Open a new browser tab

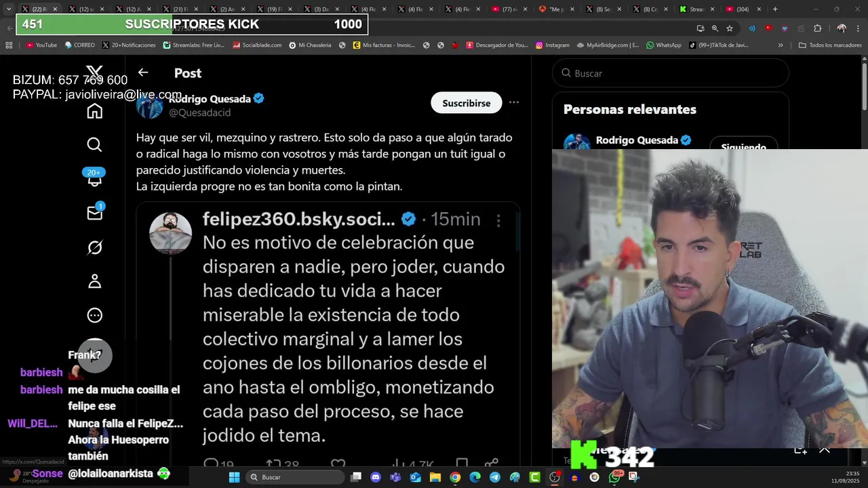775,9
